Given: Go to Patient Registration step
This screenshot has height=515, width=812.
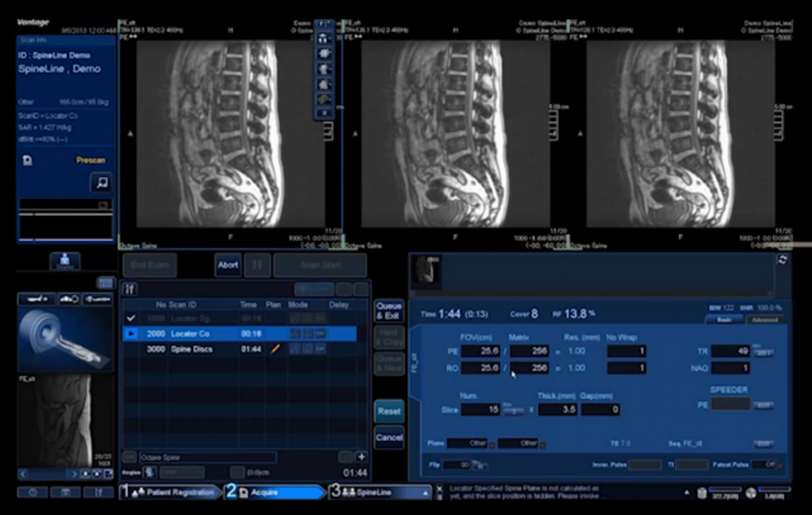Looking at the screenshot, I should point(170,493).
